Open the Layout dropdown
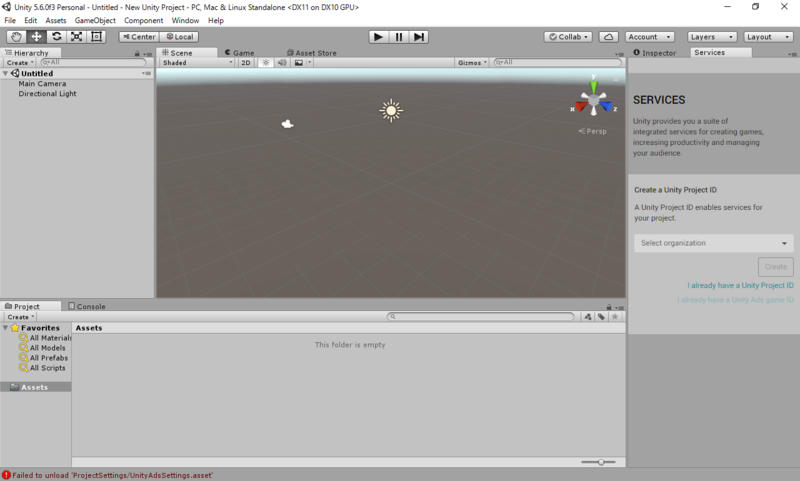 (x=768, y=37)
